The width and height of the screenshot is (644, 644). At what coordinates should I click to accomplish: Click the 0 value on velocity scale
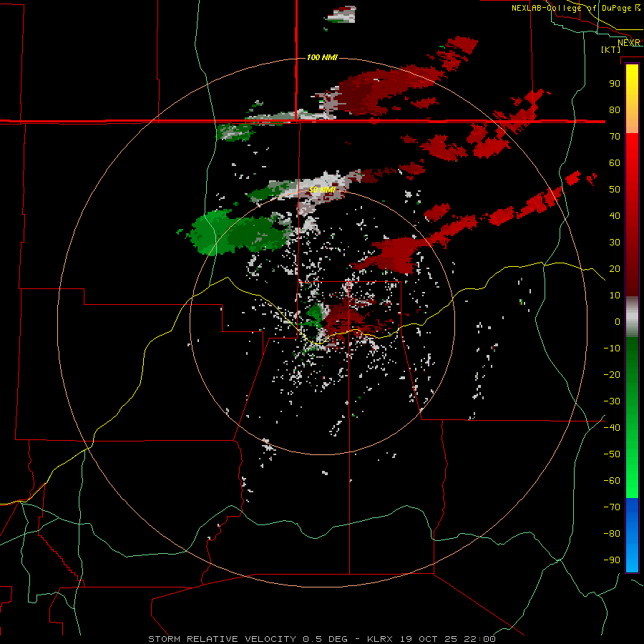618,321
